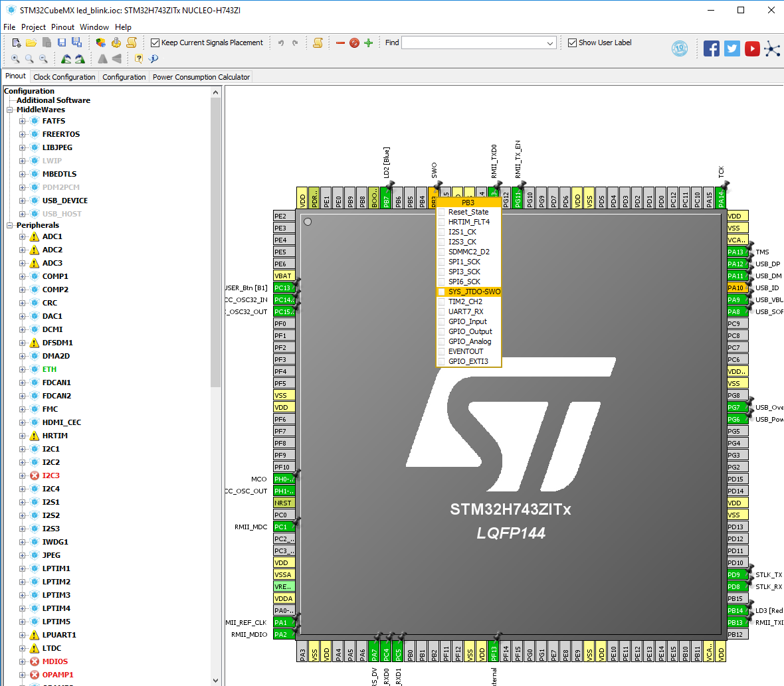
Task: Check SPI1_SCK in the PB3 popup
Action: 442,262
